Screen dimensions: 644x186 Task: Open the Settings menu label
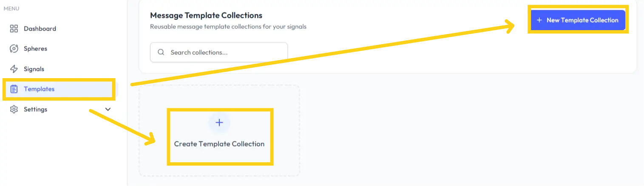tap(36, 110)
